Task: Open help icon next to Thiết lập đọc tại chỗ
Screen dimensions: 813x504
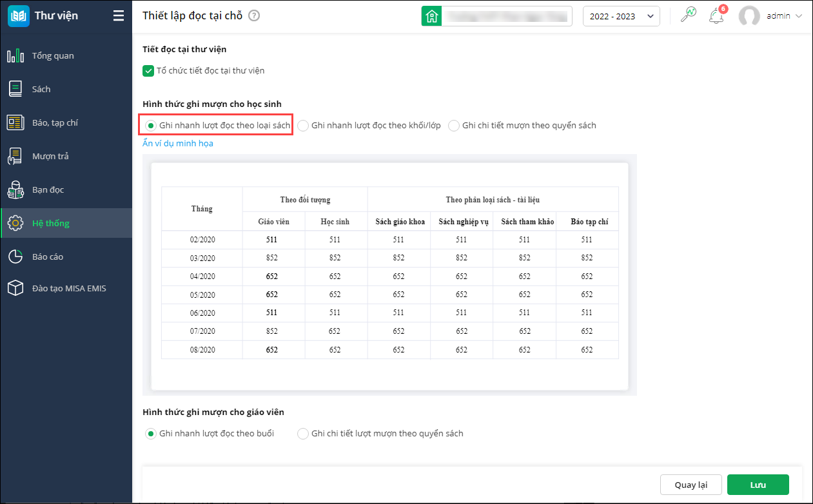Action: pyautogui.click(x=254, y=15)
